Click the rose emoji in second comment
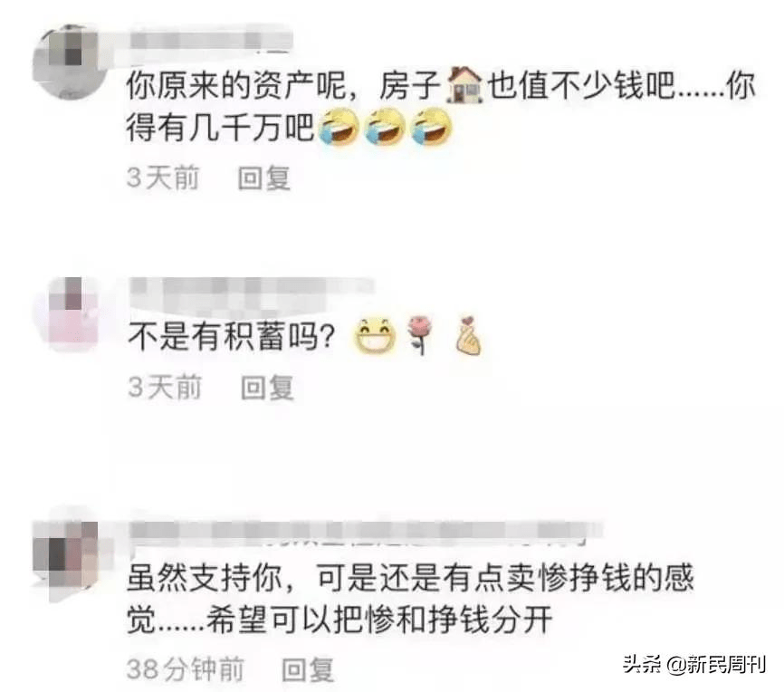 (x=422, y=335)
